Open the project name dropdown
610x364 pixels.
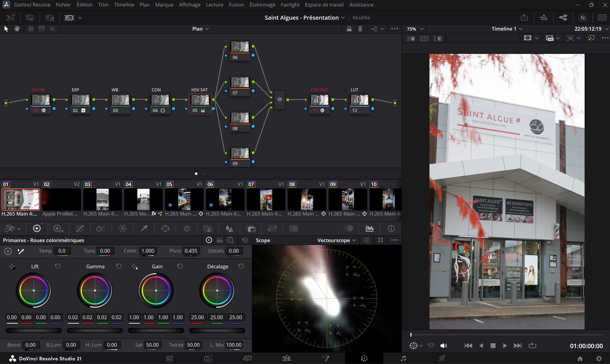click(343, 18)
